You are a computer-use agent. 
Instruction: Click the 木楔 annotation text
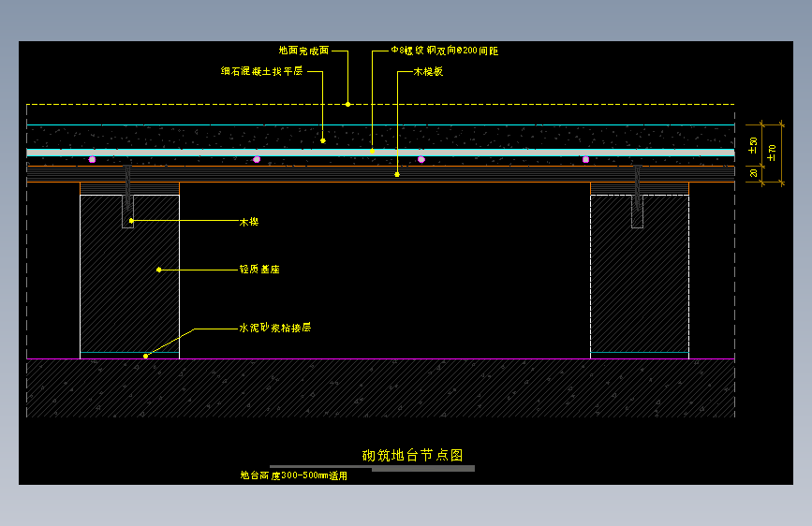[249, 222]
